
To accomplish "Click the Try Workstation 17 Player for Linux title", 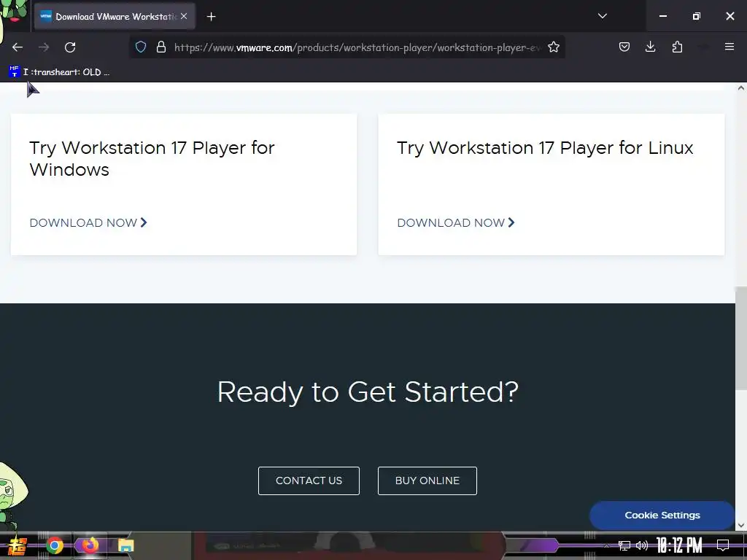I will pyautogui.click(x=545, y=148).
